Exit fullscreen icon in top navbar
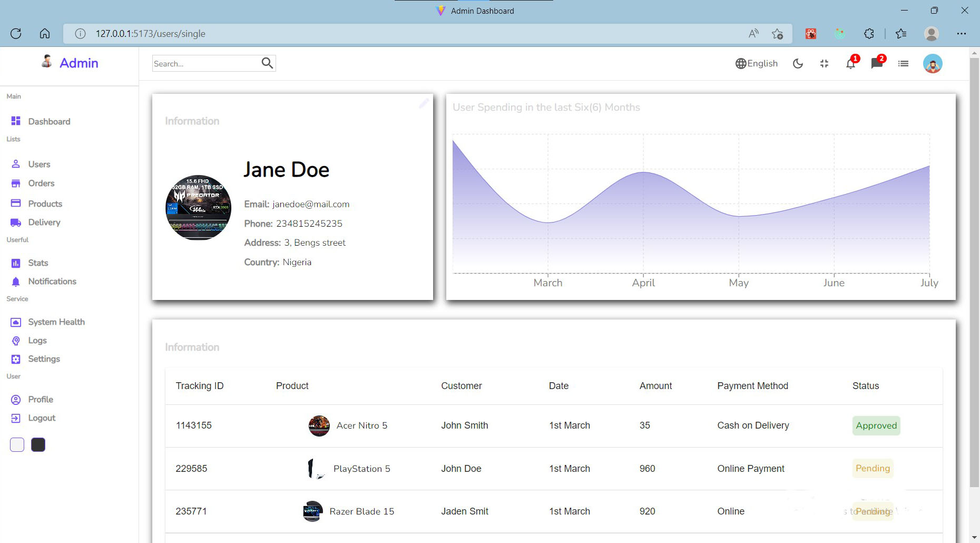 pos(824,63)
